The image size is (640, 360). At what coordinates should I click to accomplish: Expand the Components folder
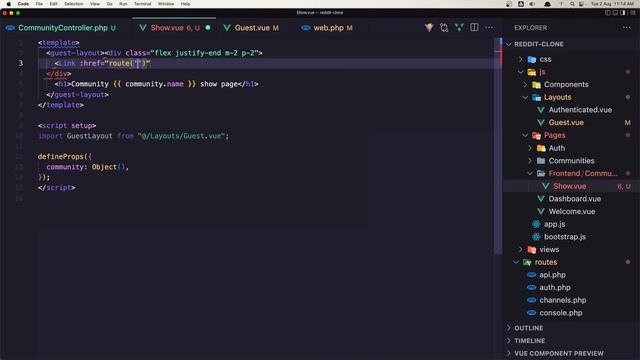[571, 84]
